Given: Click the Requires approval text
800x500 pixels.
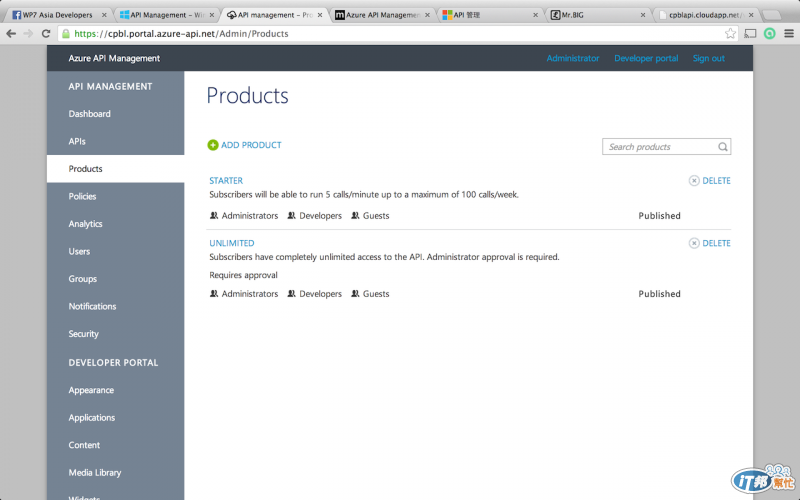Looking at the screenshot, I should pos(243,276).
